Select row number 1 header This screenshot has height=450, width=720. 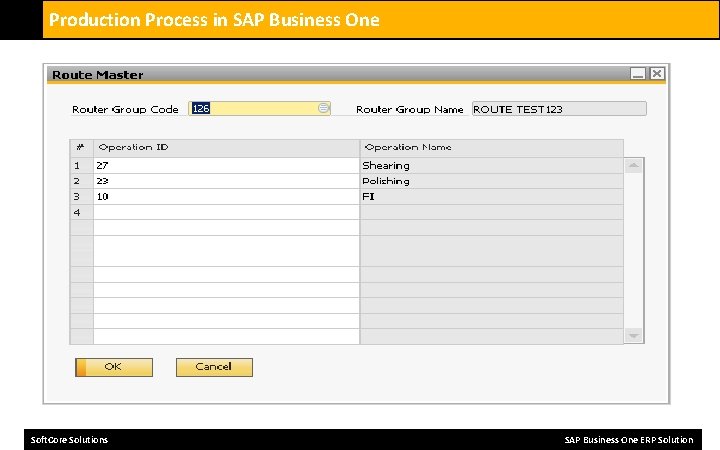tap(81, 166)
